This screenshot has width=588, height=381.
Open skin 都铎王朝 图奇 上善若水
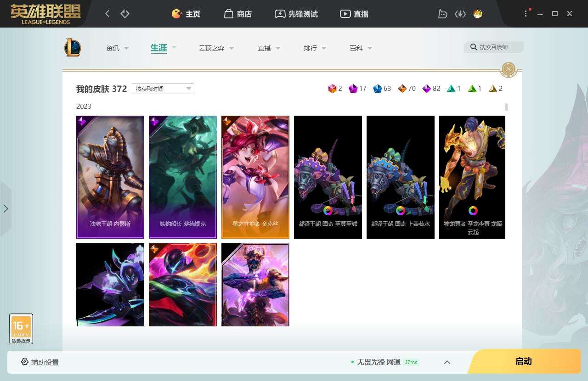401,177
